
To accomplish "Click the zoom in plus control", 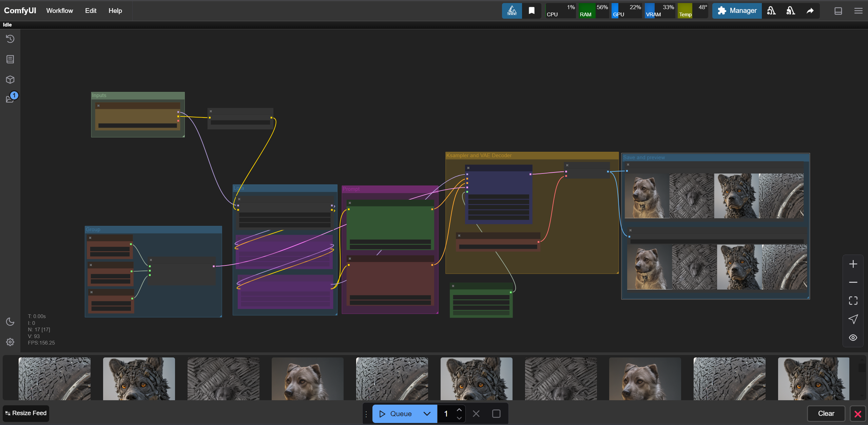I will point(853,264).
